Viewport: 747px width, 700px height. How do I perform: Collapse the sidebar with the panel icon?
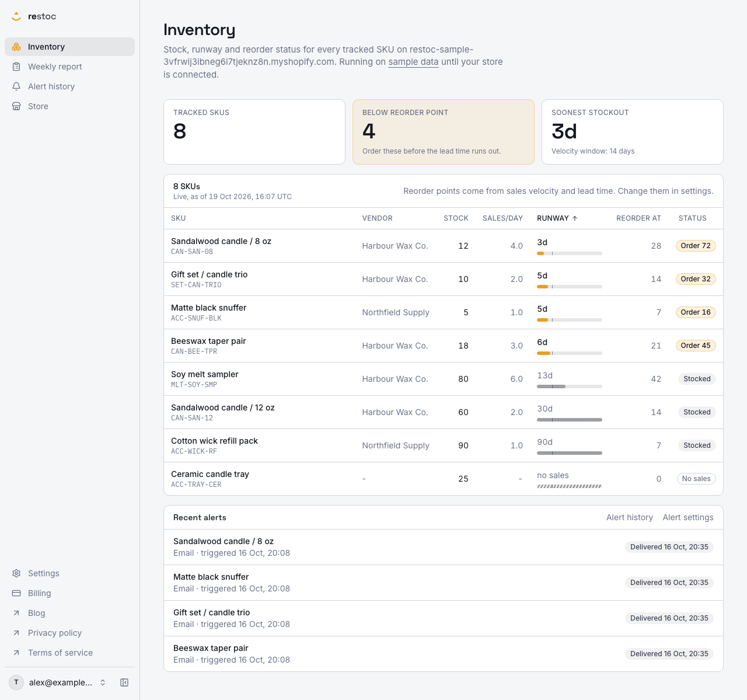[x=124, y=682]
